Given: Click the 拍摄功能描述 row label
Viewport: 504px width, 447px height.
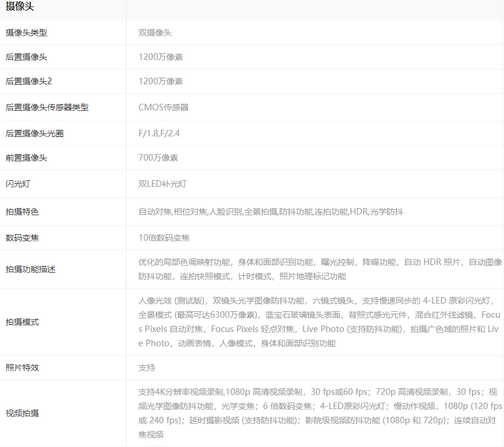Looking at the screenshot, I should [30, 269].
